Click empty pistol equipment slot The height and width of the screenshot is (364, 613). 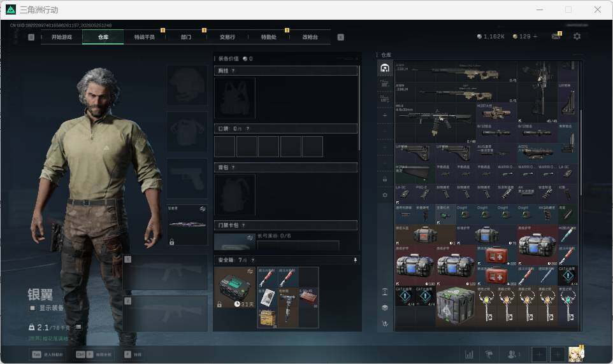pos(187,178)
